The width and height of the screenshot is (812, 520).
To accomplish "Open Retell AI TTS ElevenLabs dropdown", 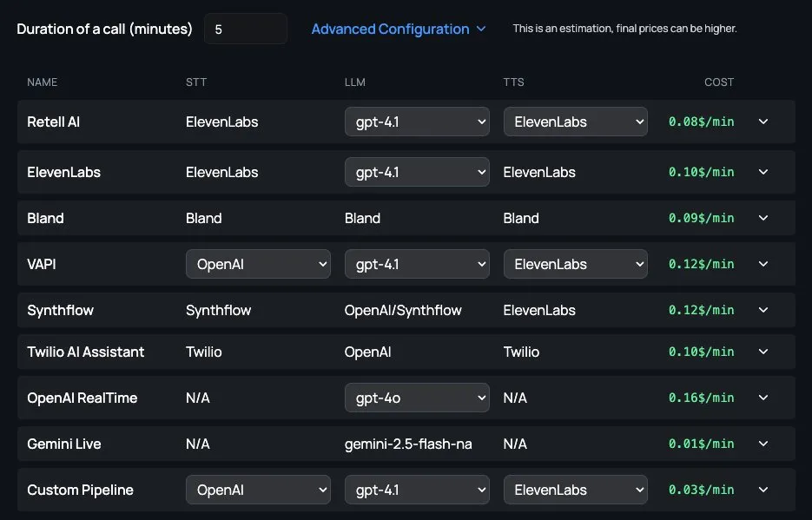I will tap(575, 122).
